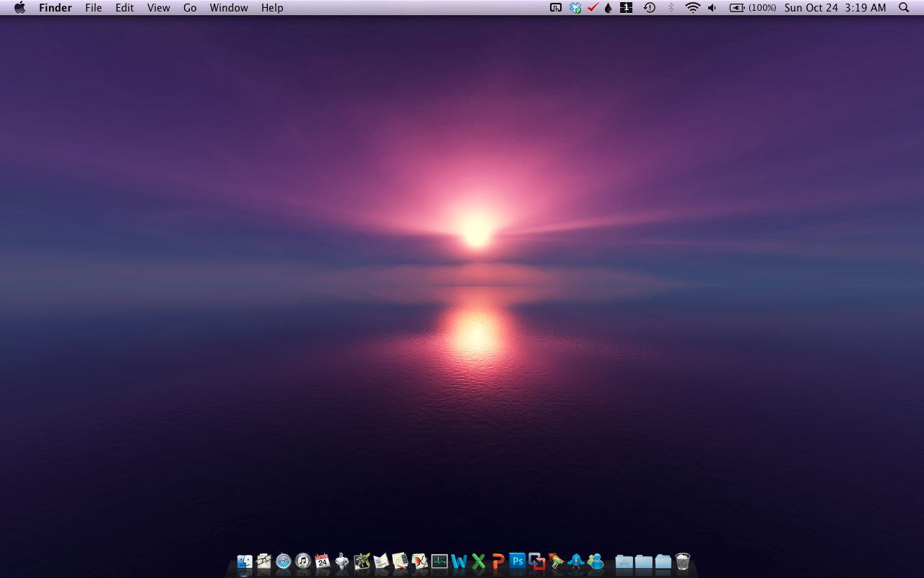This screenshot has width=924, height=578.
Task: Open the View menu
Action: click(158, 8)
